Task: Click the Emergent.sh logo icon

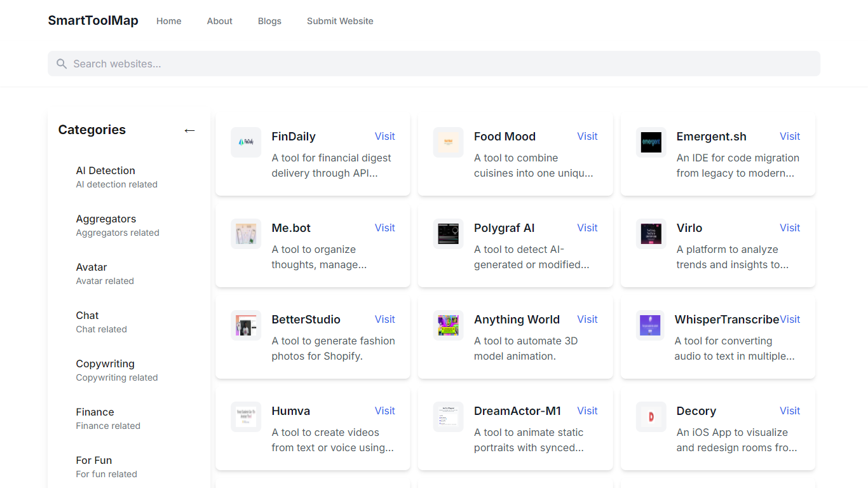Action: (x=651, y=142)
